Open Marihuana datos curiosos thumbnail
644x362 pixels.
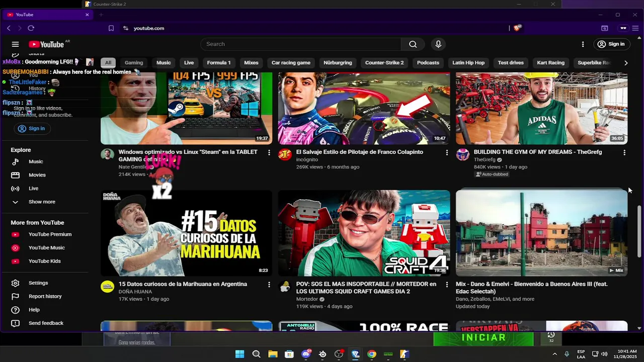click(x=186, y=233)
